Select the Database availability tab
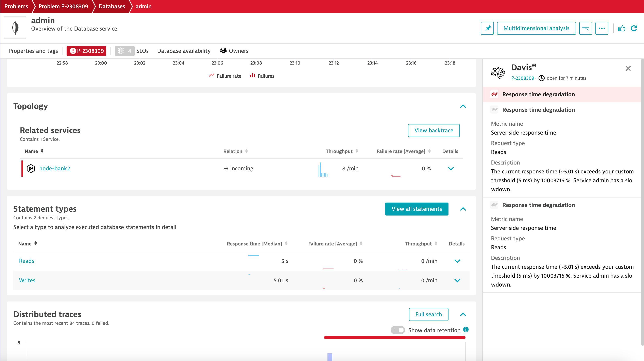 (x=184, y=50)
